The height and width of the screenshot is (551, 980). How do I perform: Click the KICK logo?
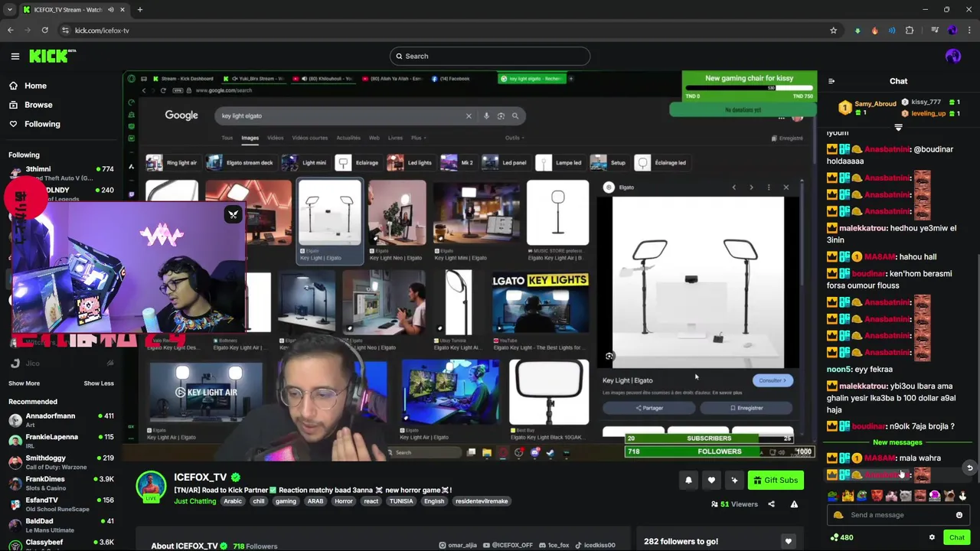pos(52,56)
